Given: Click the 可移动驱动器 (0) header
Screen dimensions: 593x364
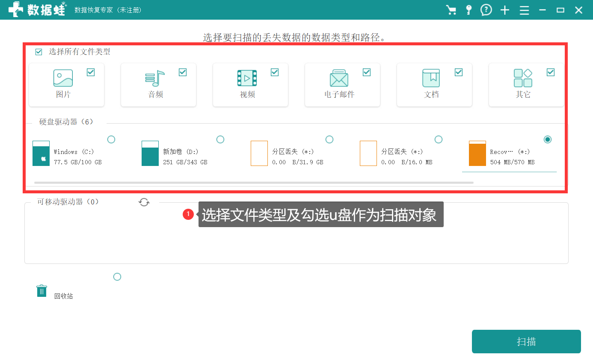Looking at the screenshot, I should coord(68,202).
